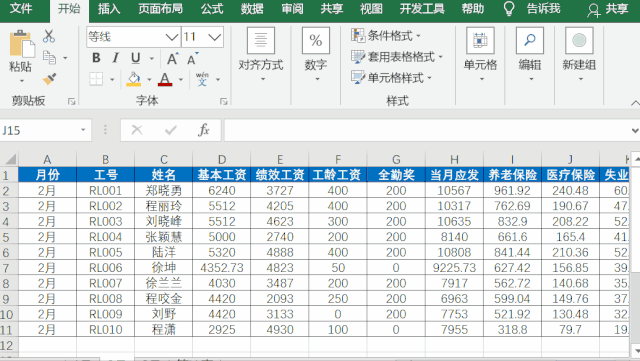Switch to the Data (数据) tab
640x361 pixels.
pos(252,9)
